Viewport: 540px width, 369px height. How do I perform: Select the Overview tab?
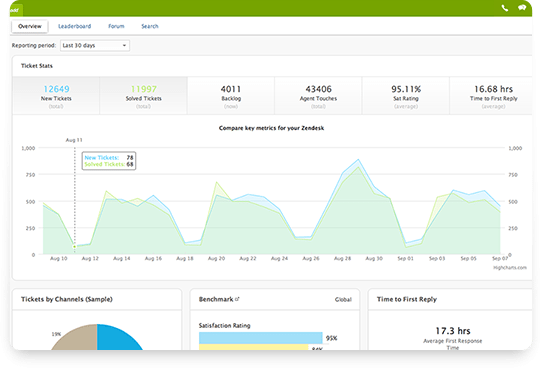click(x=30, y=26)
